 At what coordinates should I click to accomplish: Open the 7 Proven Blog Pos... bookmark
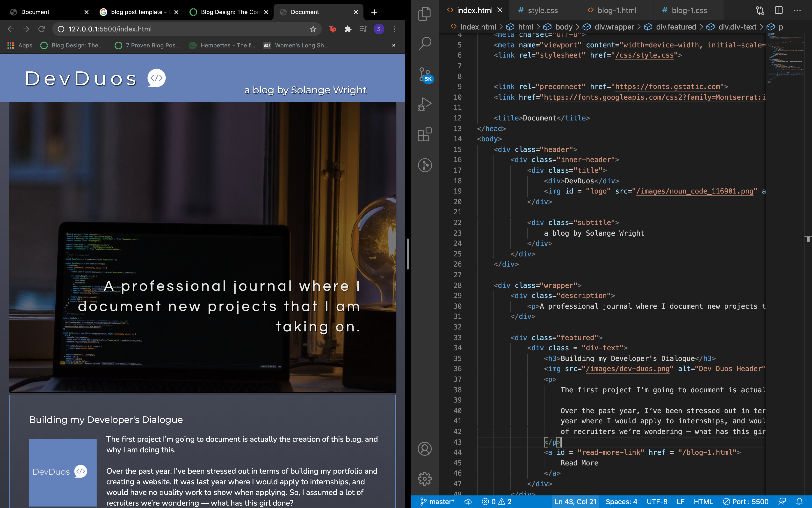point(147,45)
